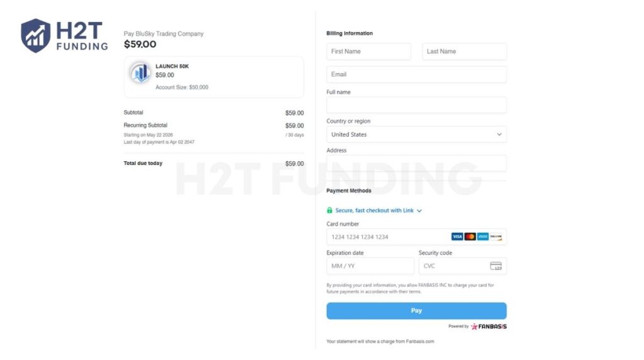Click the '/ 30 days' billing interval text

coord(294,135)
